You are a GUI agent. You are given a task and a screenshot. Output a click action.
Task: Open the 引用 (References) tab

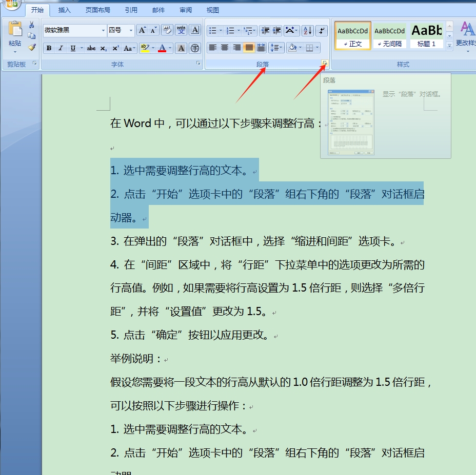(x=131, y=10)
